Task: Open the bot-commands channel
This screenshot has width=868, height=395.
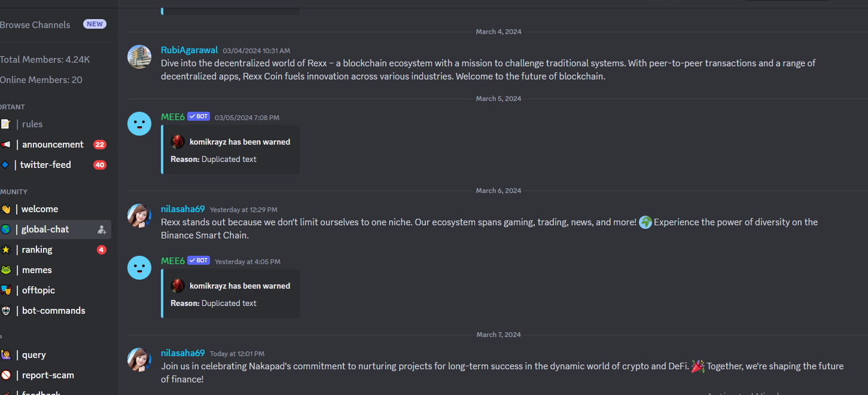Action: pyautogui.click(x=55, y=311)
